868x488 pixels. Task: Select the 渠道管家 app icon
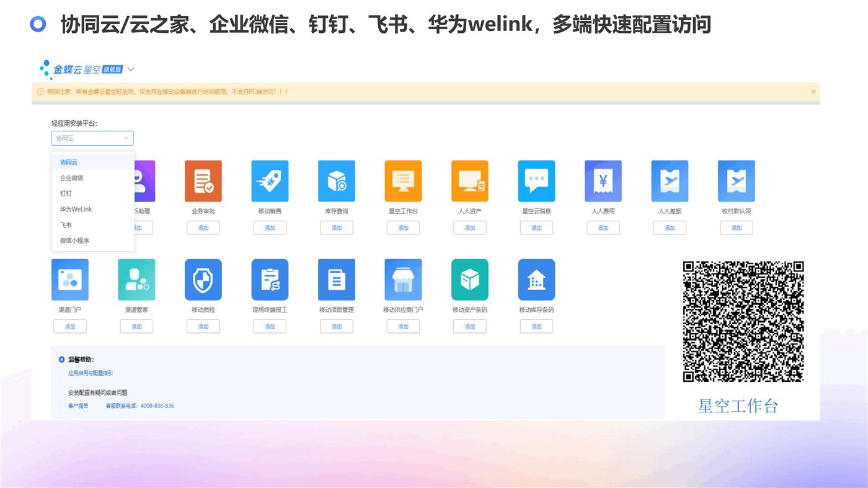click(x=136, y=280)
